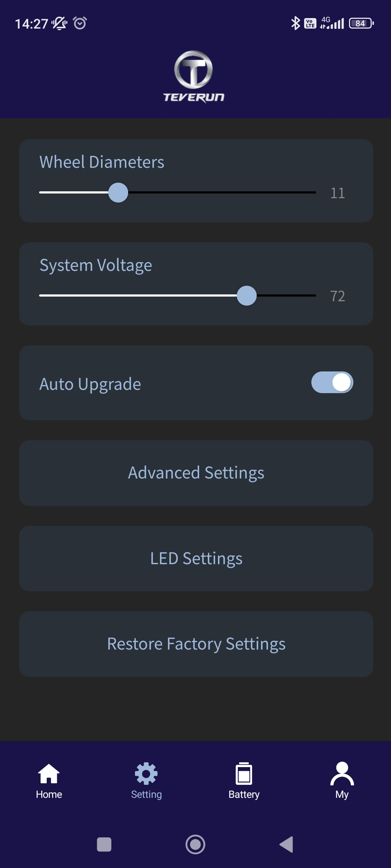Open LED Settings
This screenshot has width=391, height=868.
[196, 558]
